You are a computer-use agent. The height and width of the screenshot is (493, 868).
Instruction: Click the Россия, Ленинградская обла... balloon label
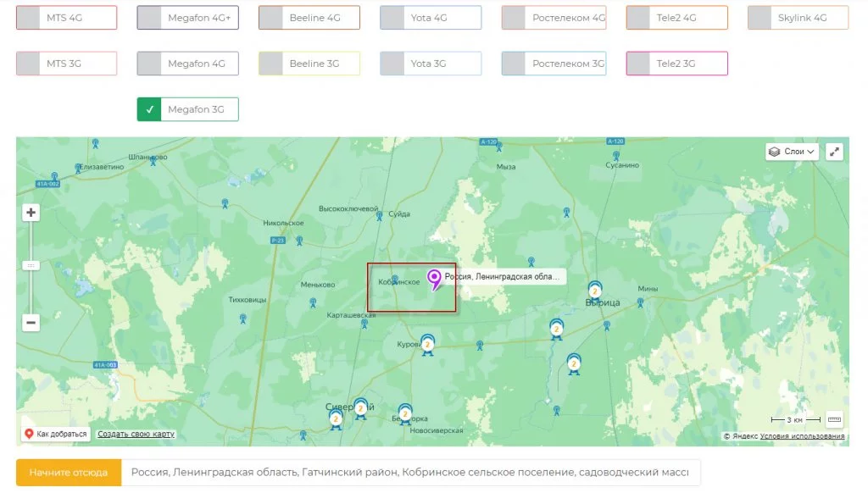[x=504, y=277]
